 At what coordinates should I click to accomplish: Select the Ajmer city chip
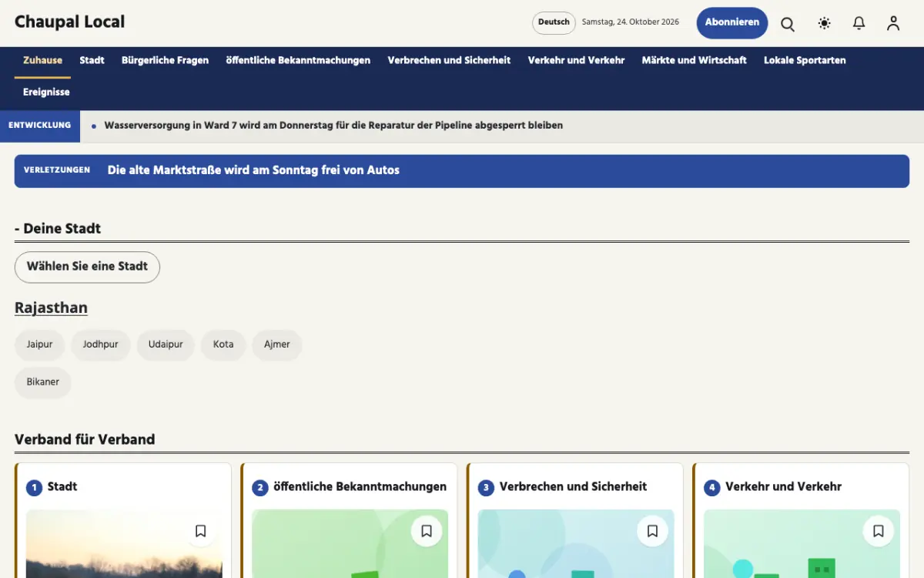(x=277, y=344)
